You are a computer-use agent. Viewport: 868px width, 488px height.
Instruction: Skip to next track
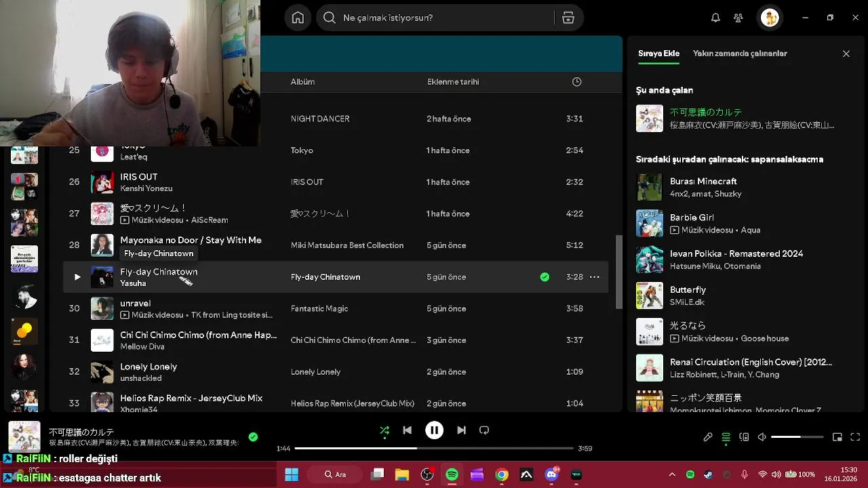pyautogui.click(x=461, y=430)
